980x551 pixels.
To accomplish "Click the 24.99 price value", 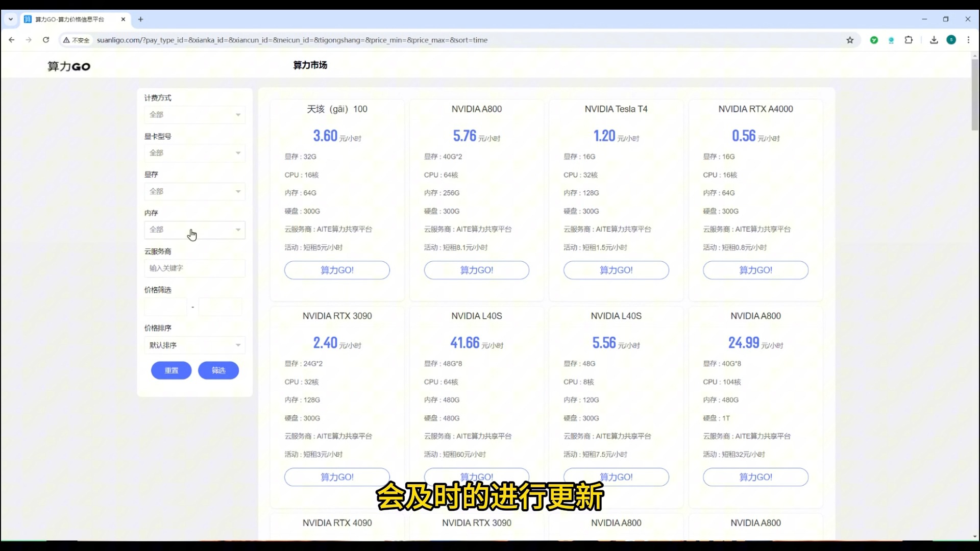I will pyautogui.click(x=744, y=343).
